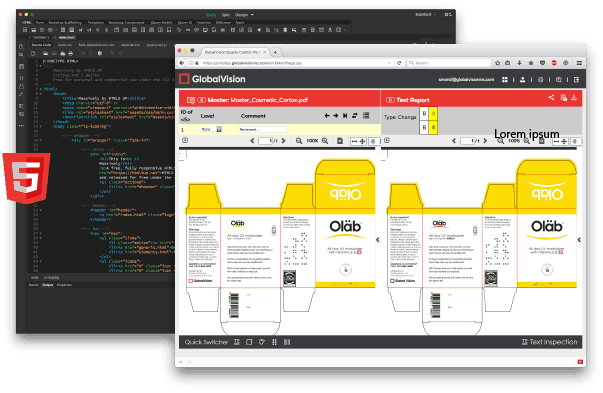Click the user profile icon in GlobalVision header
The image size is (603, 393).
click(x=522, y=80)
